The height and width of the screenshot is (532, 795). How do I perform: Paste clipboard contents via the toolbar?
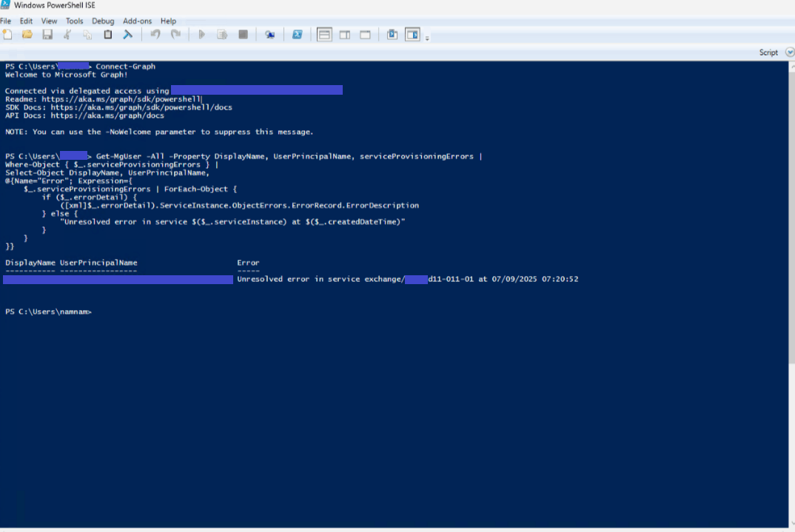click(107, 34)
